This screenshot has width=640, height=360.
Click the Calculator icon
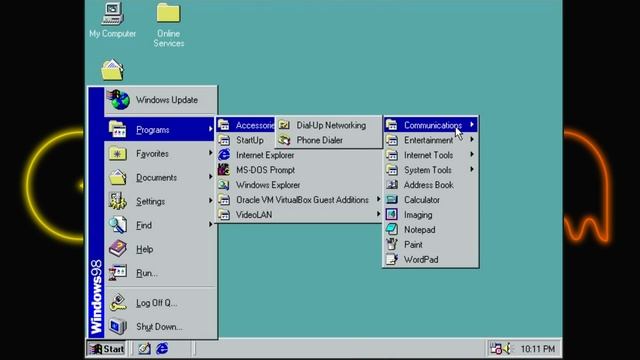392,200
